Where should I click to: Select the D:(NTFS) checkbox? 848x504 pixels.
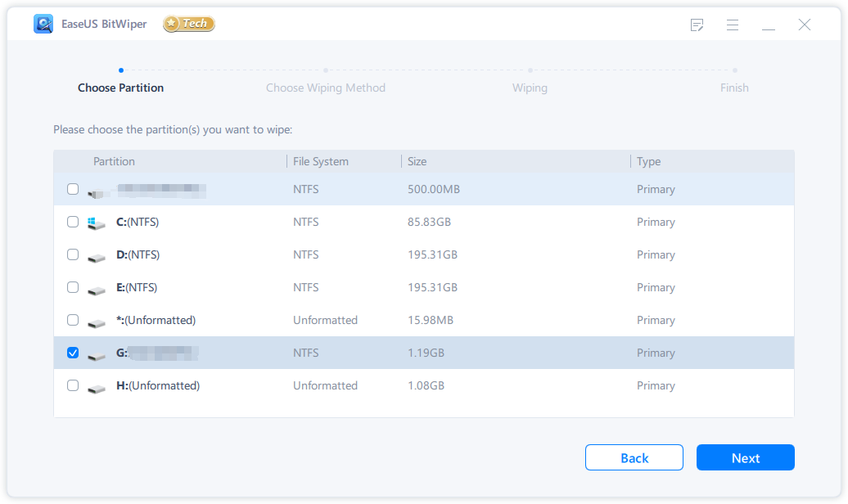(x=73, y=254)
